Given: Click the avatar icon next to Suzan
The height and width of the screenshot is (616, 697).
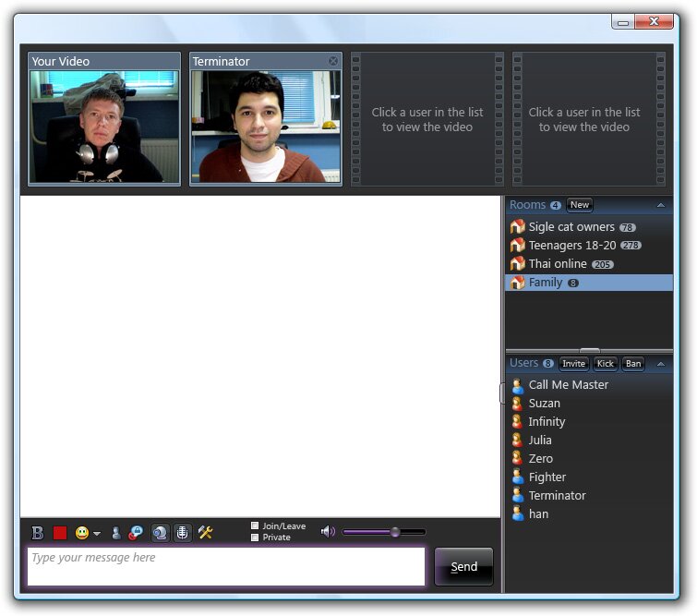Looking at the screenshot, I should pyautogui.click(x=517, y=404).
